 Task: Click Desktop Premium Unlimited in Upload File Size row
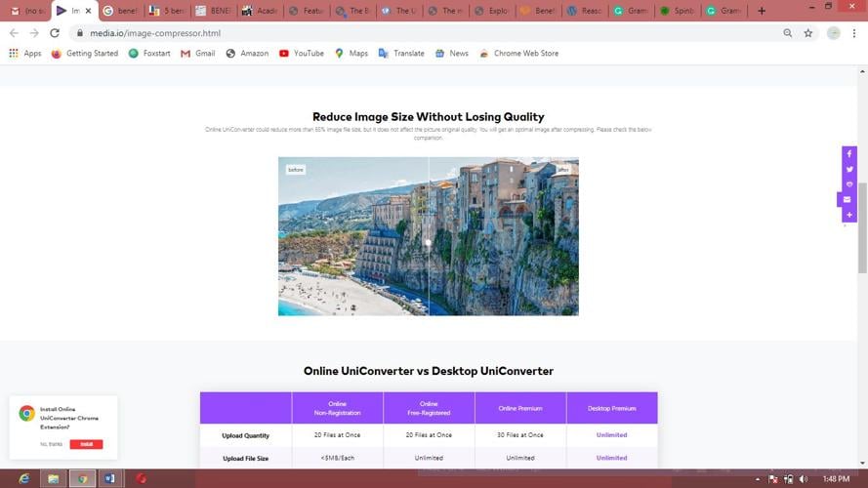click(611, 458)
